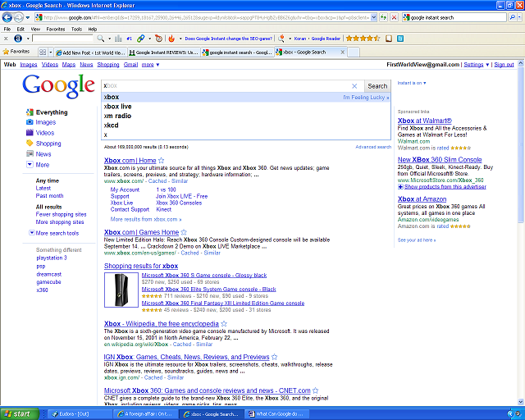Click the browser Back arrow button
The height and width of the screenshot is (420, 525).
[7, 17]
